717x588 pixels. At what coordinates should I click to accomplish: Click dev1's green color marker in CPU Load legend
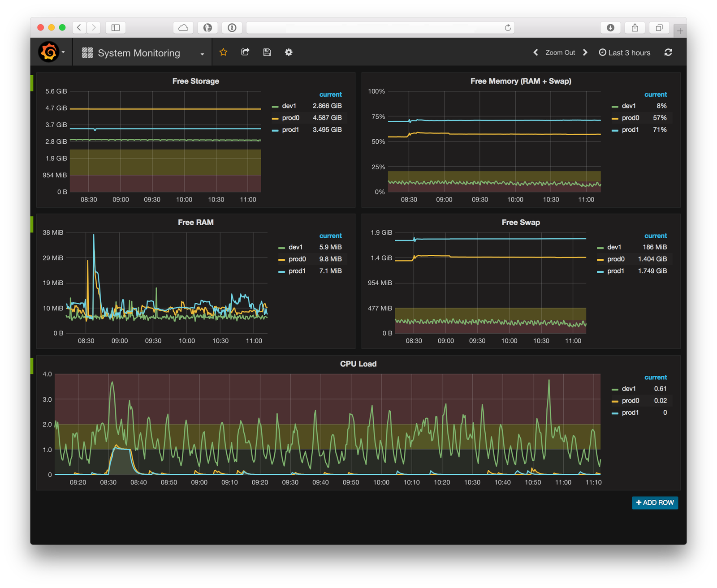point(616,388)
